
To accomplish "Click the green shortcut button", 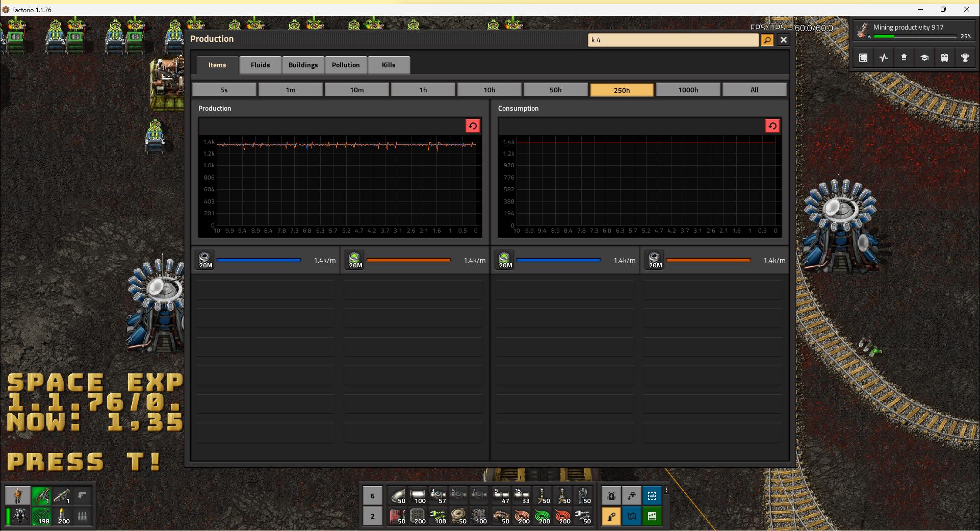I will pyautogui.click(x=652, y=516).
